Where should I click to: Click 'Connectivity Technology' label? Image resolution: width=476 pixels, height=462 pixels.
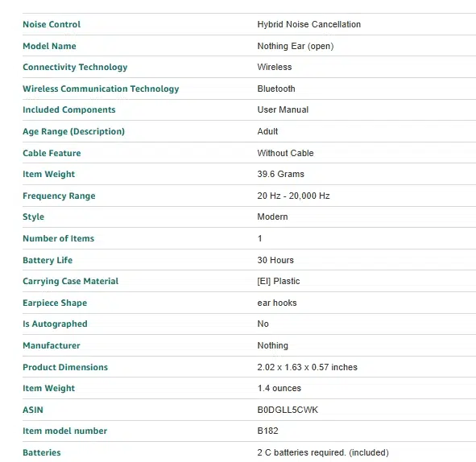(75, 67)
